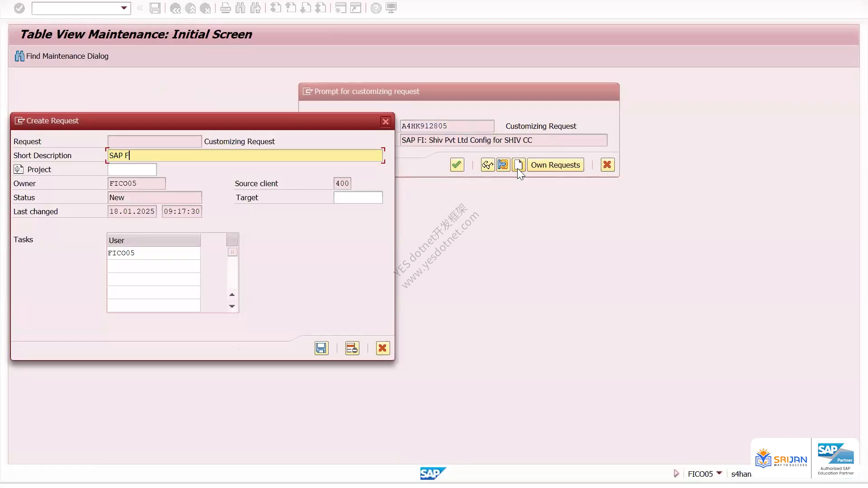
Task: Click the Find binoculars icon
Action: (x=241, y=8)
